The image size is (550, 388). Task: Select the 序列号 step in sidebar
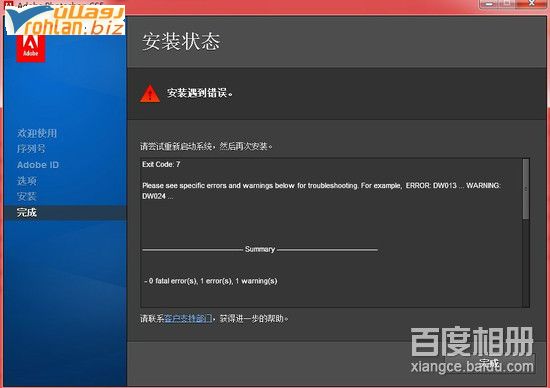click(x=31, y=149)
